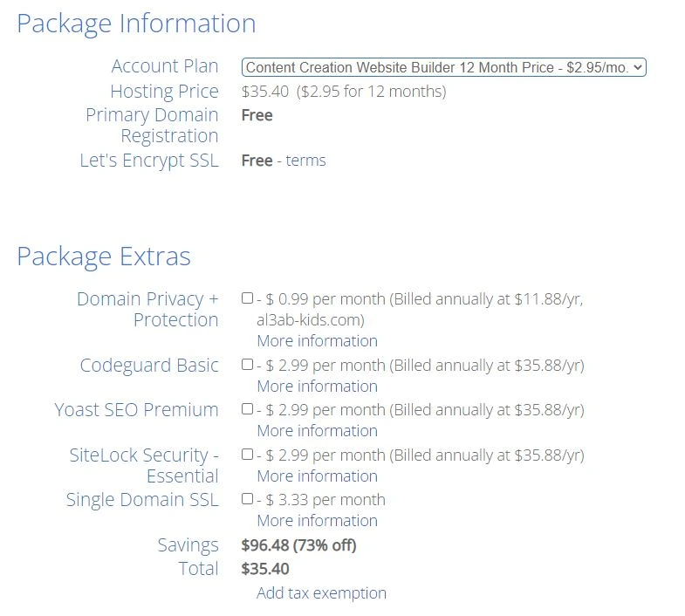Open the Let's Encrypt SSL terms link
685x616 pixels.
305,161
